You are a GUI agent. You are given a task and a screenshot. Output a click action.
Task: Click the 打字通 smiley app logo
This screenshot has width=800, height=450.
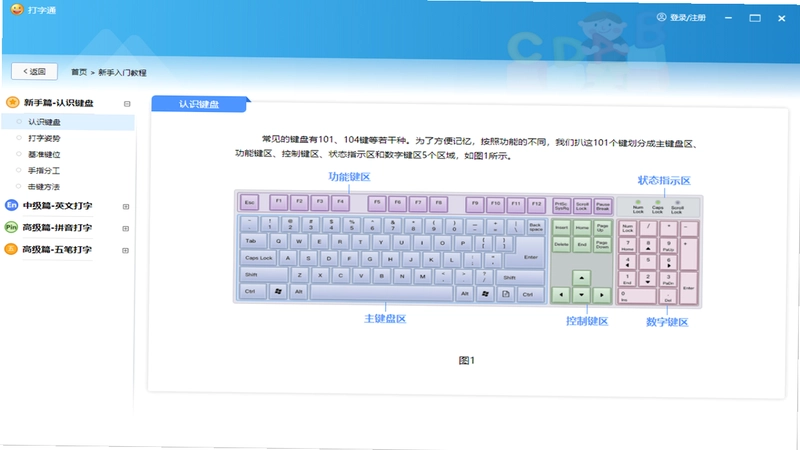click(x=17, y=9)
